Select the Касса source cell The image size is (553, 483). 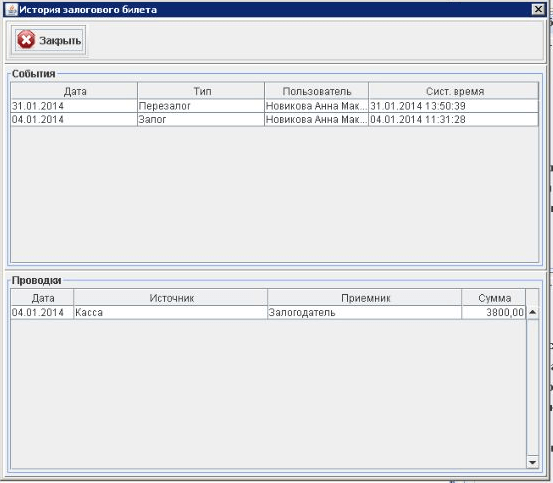(x=171, y=313)
